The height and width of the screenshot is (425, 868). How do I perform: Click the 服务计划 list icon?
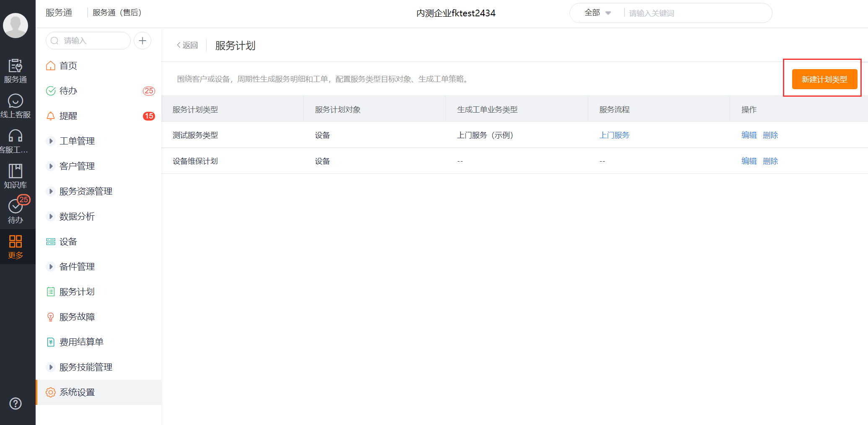point(51,292)
